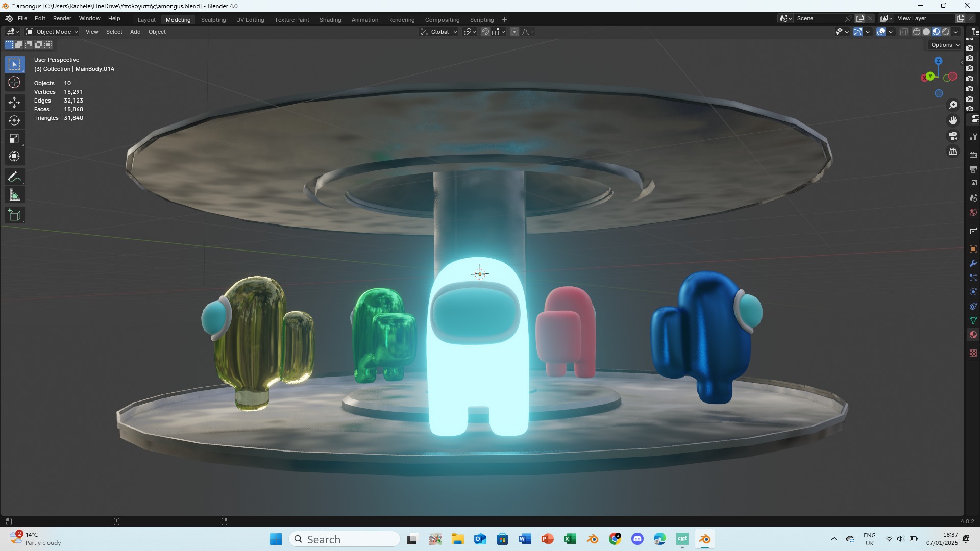Toggle the camera view button
This screenshot has height=551, width=980.
tap(953, 136)
